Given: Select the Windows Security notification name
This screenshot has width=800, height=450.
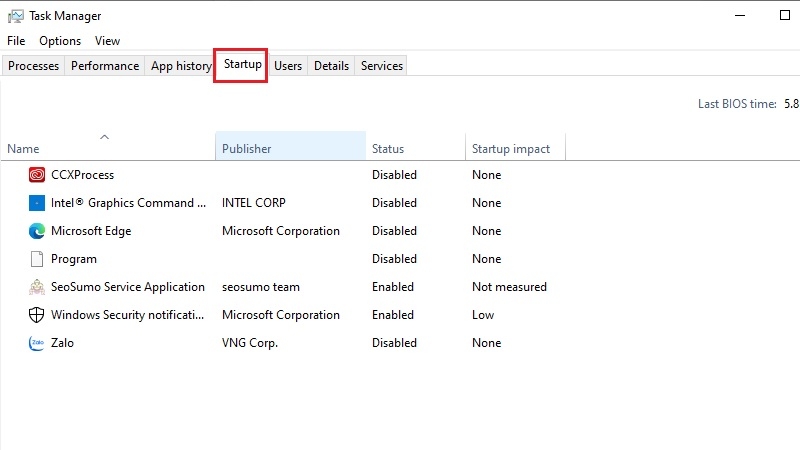Looking at the screenshot, I should coord(128,315).
